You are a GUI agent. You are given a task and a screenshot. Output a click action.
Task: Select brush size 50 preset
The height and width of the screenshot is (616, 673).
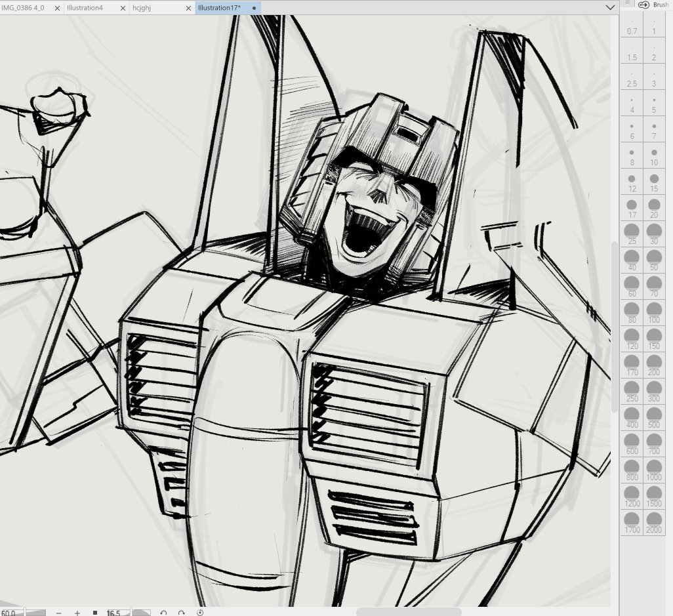[654, 261]
